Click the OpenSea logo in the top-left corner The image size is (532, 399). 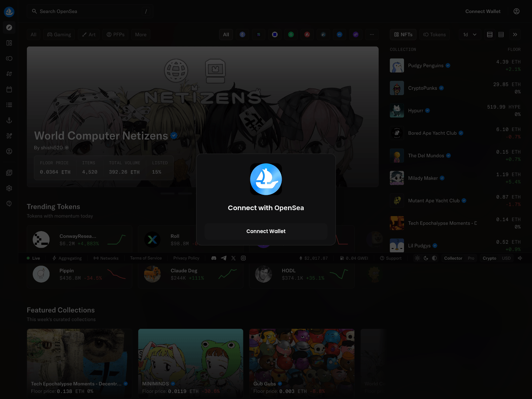(9, 12)
